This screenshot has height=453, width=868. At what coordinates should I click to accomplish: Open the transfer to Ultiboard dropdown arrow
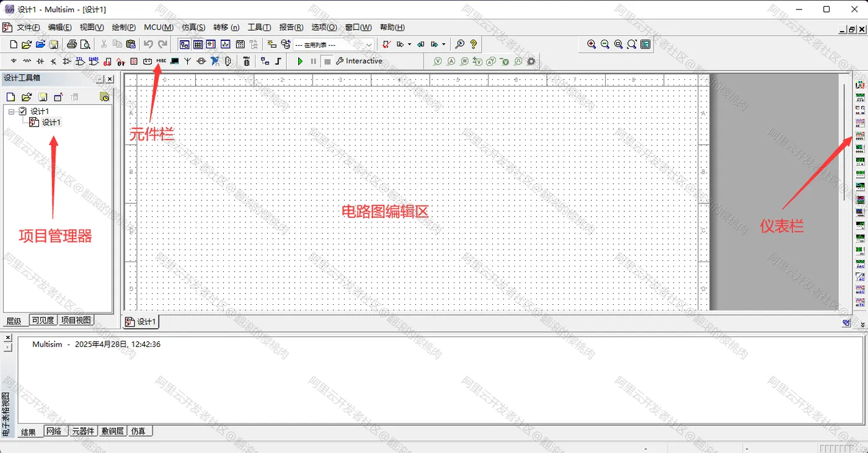(410, 44)
